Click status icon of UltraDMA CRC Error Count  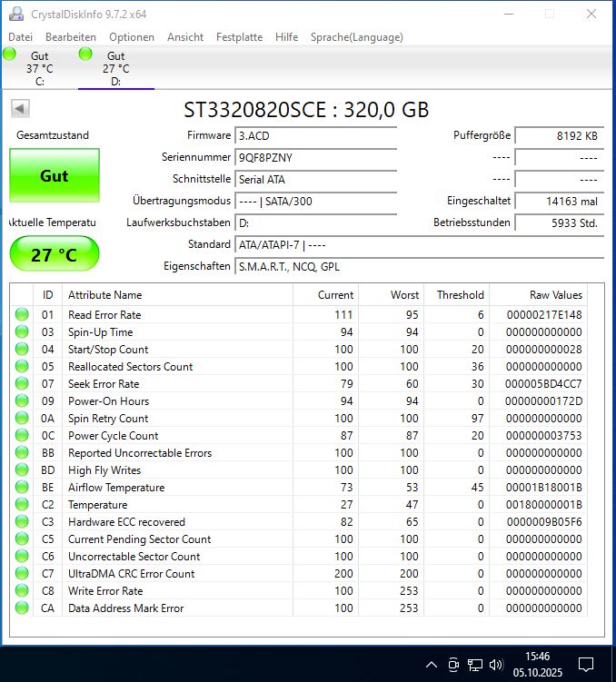coord(22,573)
